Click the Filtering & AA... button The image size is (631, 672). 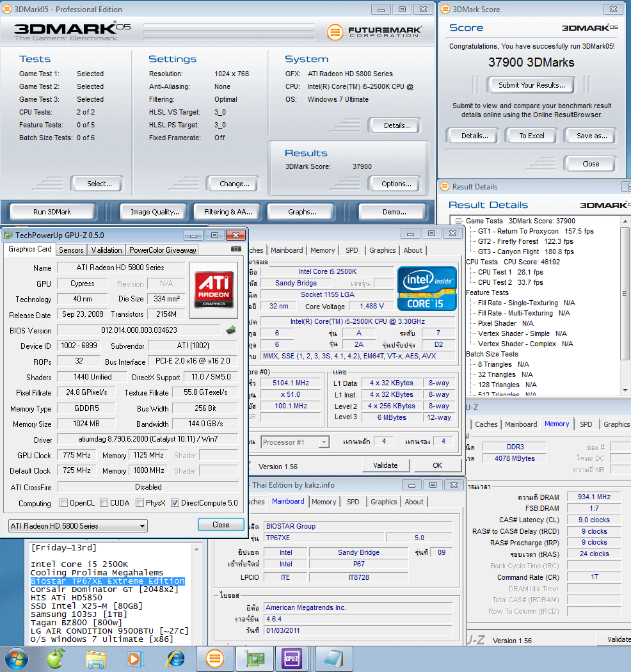point(228,212)
